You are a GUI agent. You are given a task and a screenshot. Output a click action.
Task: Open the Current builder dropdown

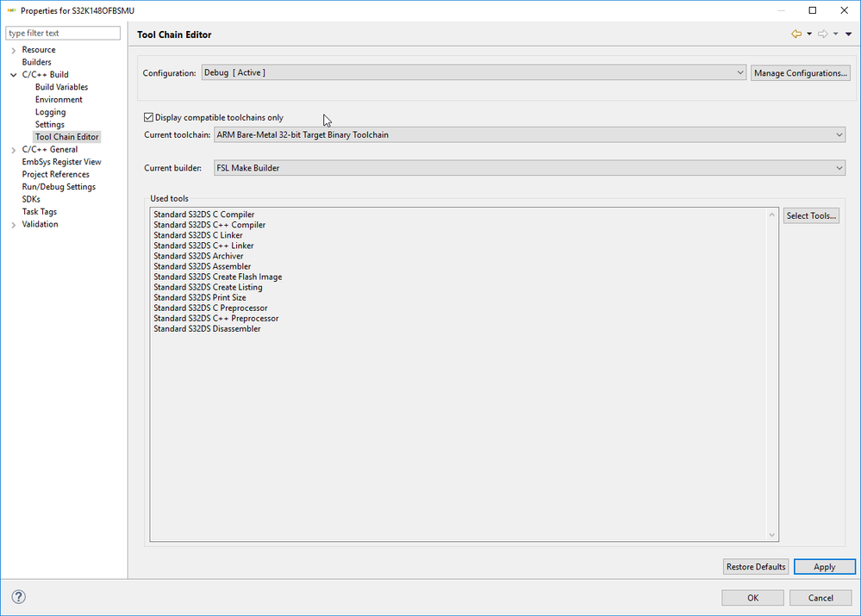pyautogui.click(x=529, y=168)
